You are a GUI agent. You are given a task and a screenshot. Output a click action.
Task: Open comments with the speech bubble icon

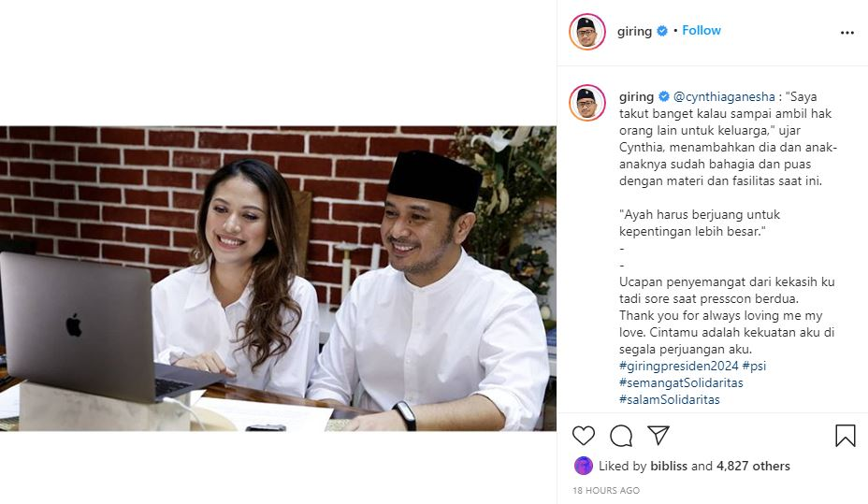[x=621, y=436]
